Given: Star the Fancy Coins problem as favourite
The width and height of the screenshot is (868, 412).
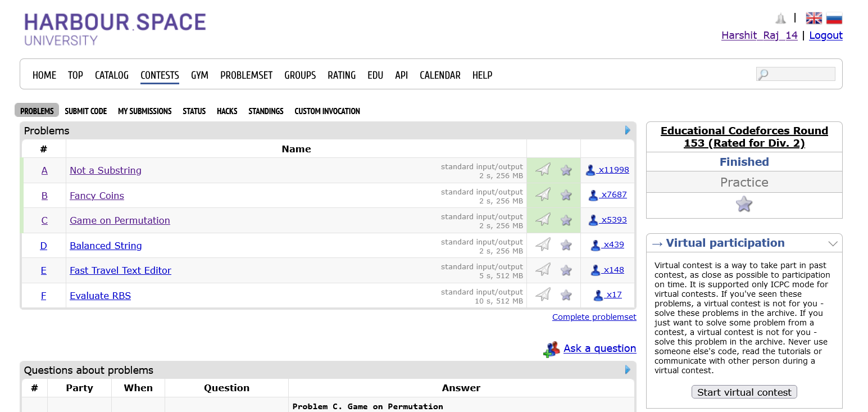Looking at the screenshot, I should point(566,195).
